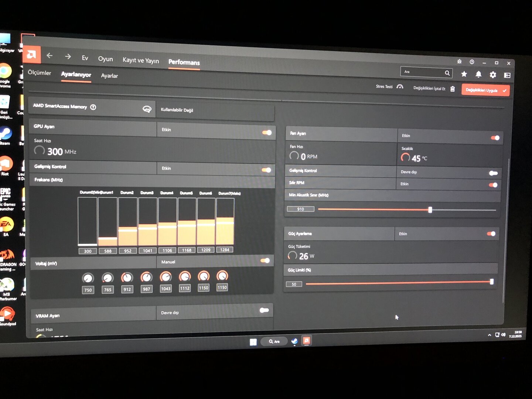The image size is (532, 399).
Task: Open MSI Afterburner desktop icon
Action: (x=8, y=289)
